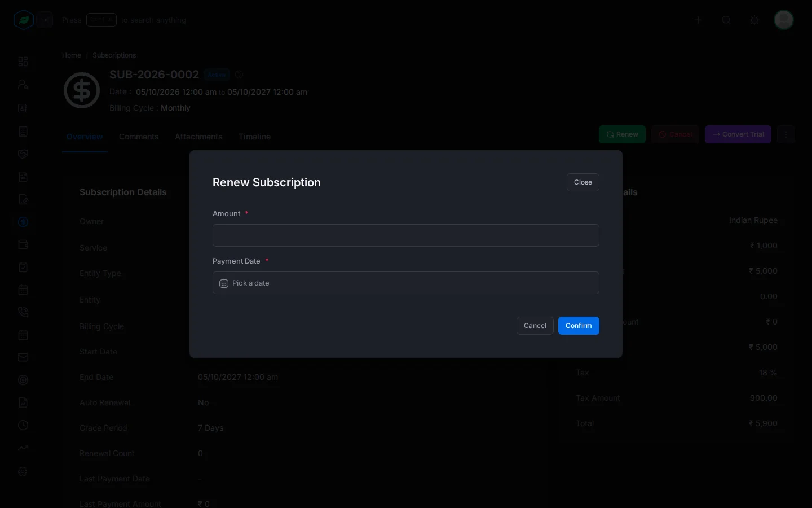
Task: Confirm the subscription renewal
Action: coord(579,326)
